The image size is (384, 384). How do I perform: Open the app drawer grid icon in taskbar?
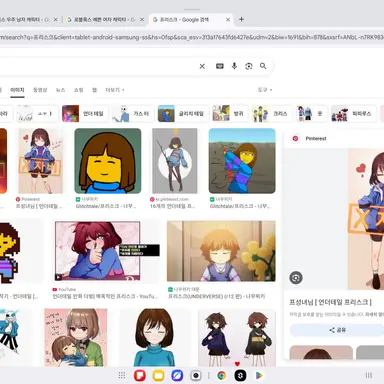(x=122, y=375)
